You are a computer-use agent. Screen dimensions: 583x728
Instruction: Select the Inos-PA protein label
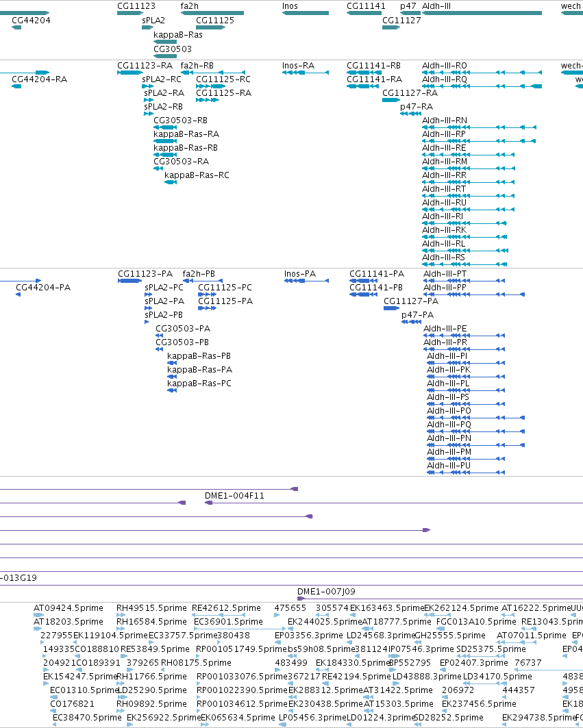pos(300,273)
